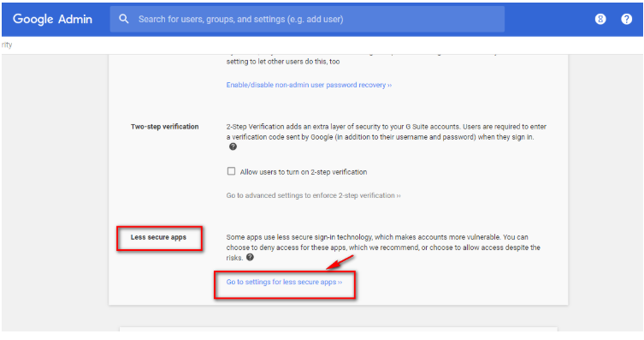The height and width of the screenshot is (340, 644).
Task: Focus the search for users, groups, settings field
Action: [307, 19]
